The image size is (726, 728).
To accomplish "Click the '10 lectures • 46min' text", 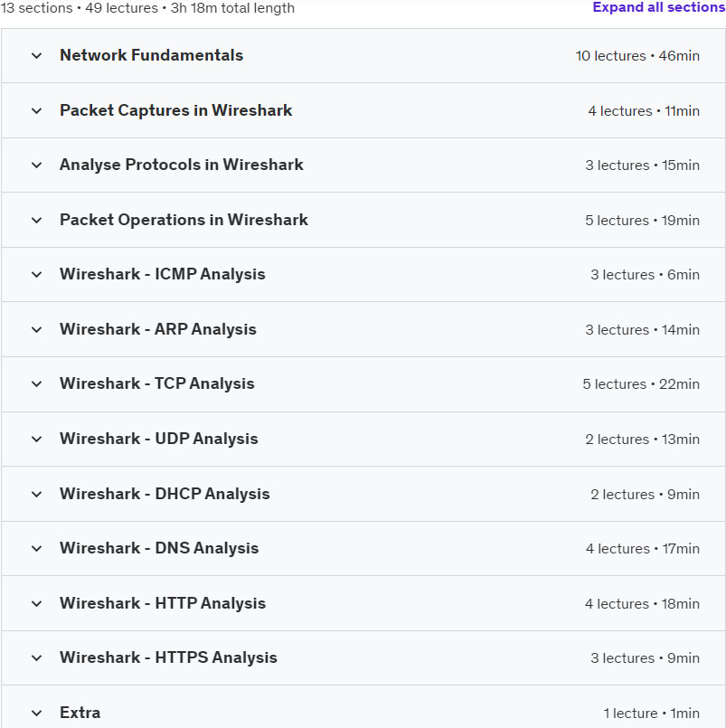I will click(x=637, y=56).
